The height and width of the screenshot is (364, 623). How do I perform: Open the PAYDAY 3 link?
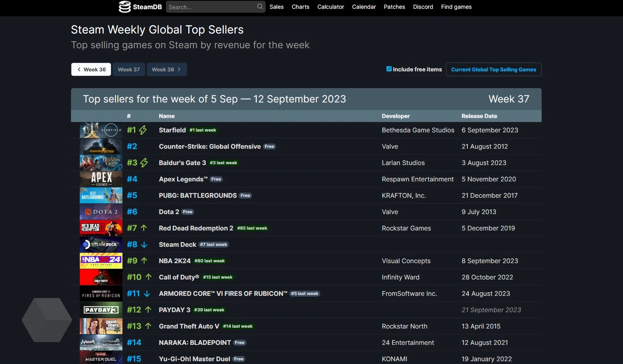coord(175,310)
